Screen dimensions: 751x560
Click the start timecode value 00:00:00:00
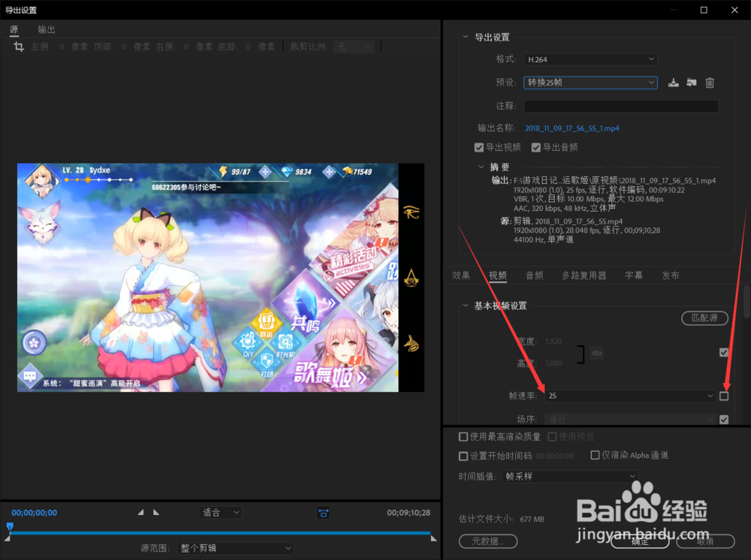tap(555, 456)
